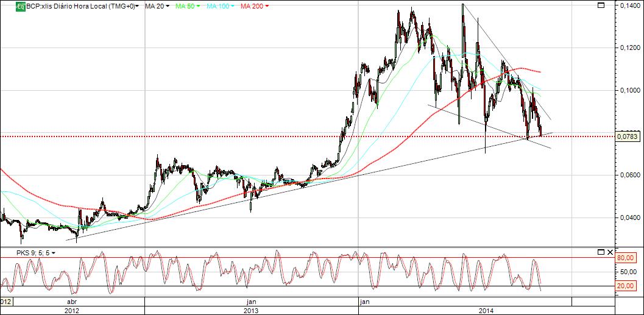Maximize the main price chart panel
The width and height of the screenshot is (644, 315).
click(x=601, y=5)
